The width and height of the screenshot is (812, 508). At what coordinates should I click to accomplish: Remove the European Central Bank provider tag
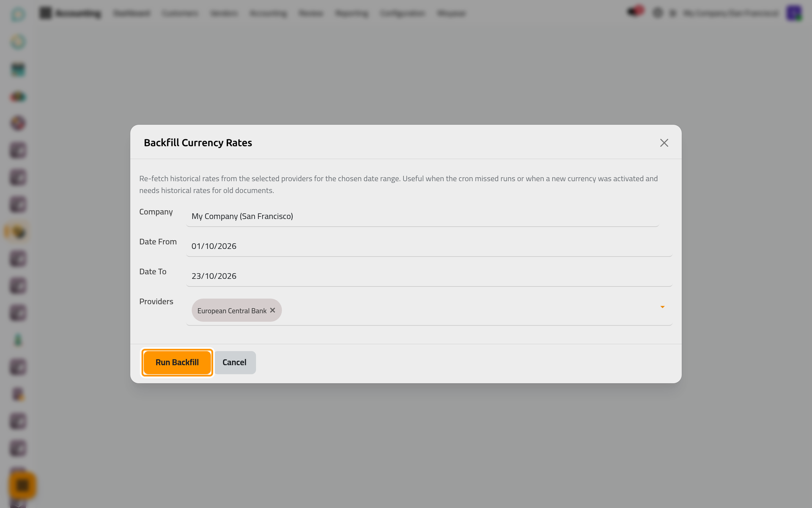coord(273,310)
